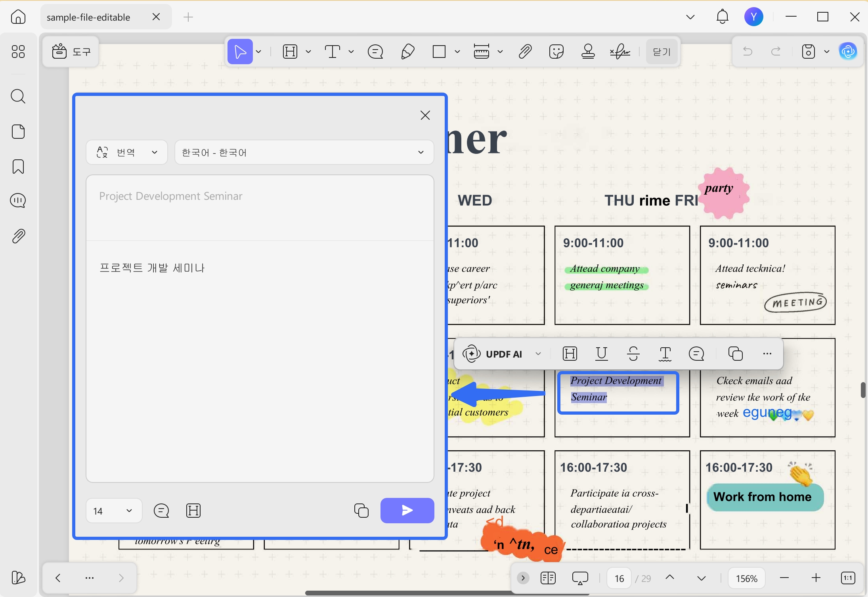Click the 닫기 close button in toolbar
Screen dimensions: 868x597
tap(662, 52)
